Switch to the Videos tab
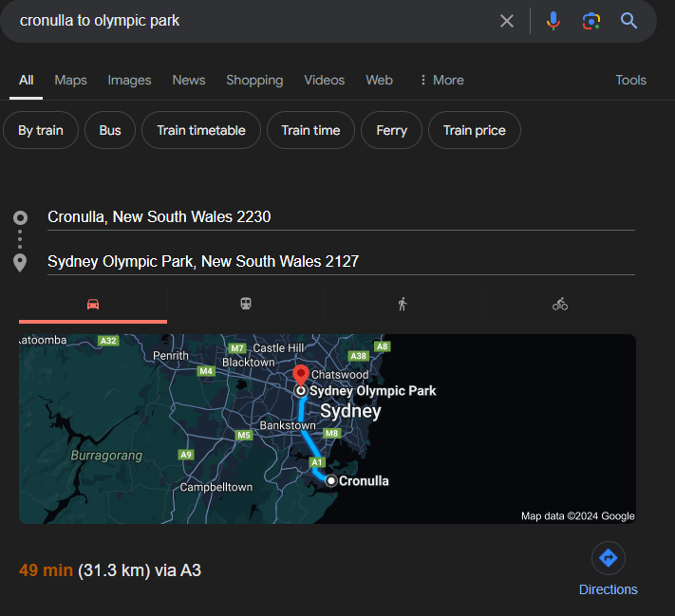This screenshot has width=675, height=616. pyautogui.click(x=325, y=80)
